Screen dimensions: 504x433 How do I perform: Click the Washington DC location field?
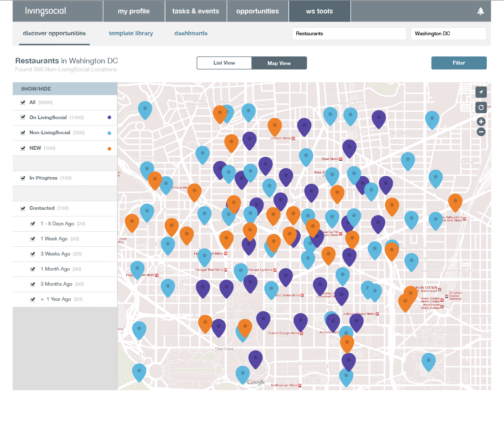coord(449,34)
